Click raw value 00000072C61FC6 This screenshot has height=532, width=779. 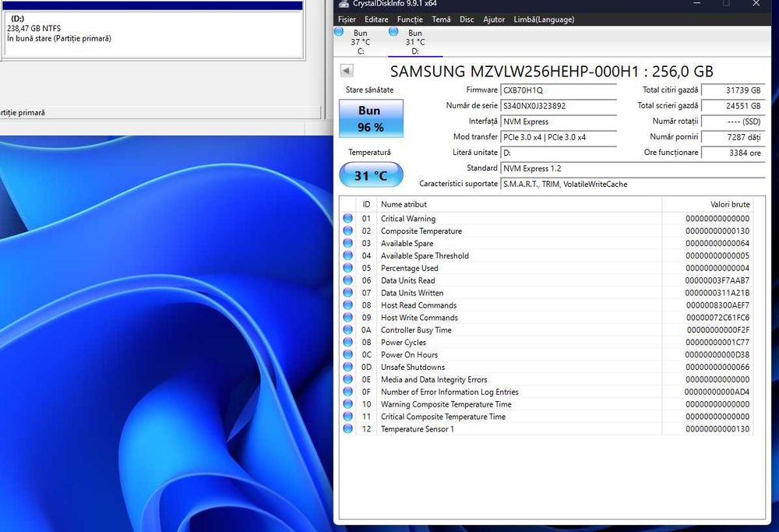click(x=717, y=318)
